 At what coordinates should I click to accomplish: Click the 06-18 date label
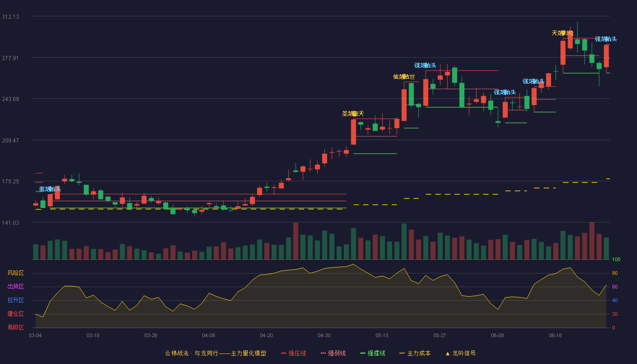(556, 335)
